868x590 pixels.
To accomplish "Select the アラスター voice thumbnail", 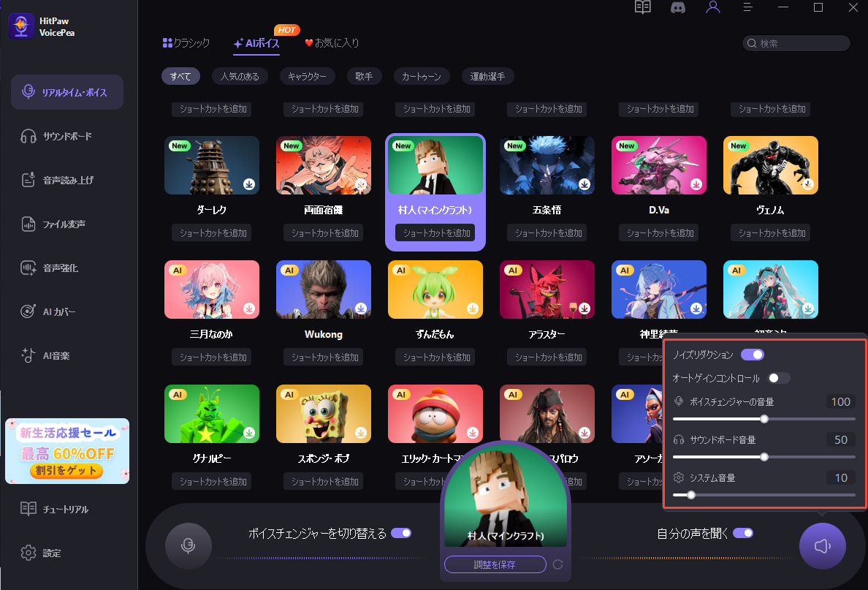I will coord(547,290).
